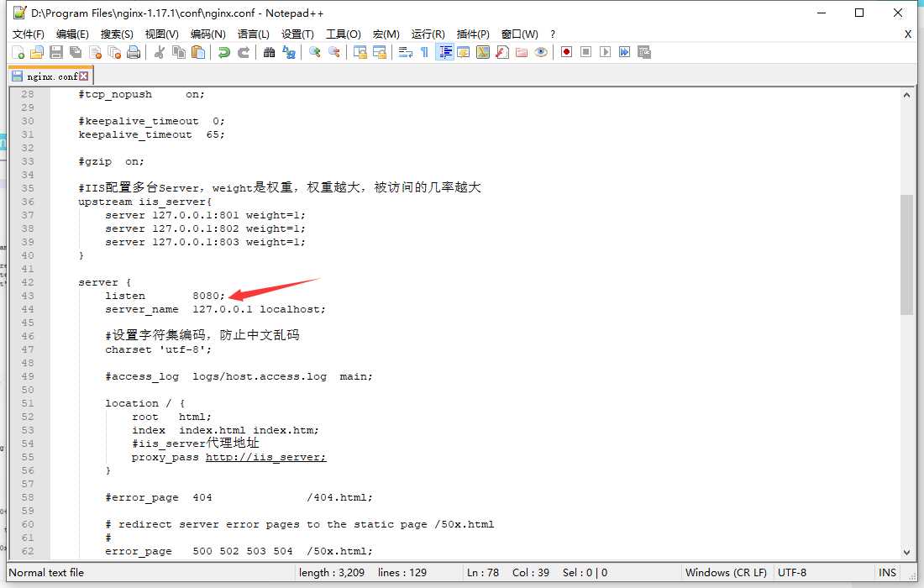Click the Paste clipboard icon
The height and width of the screenshot is (588, 924).
click(x=198, y=52)
